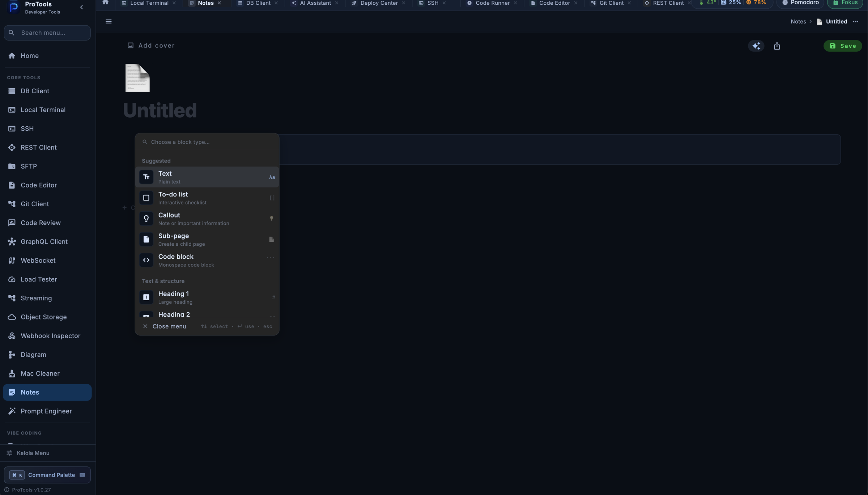Toggle the notes list hamburger menu

[x=109, y=22]
